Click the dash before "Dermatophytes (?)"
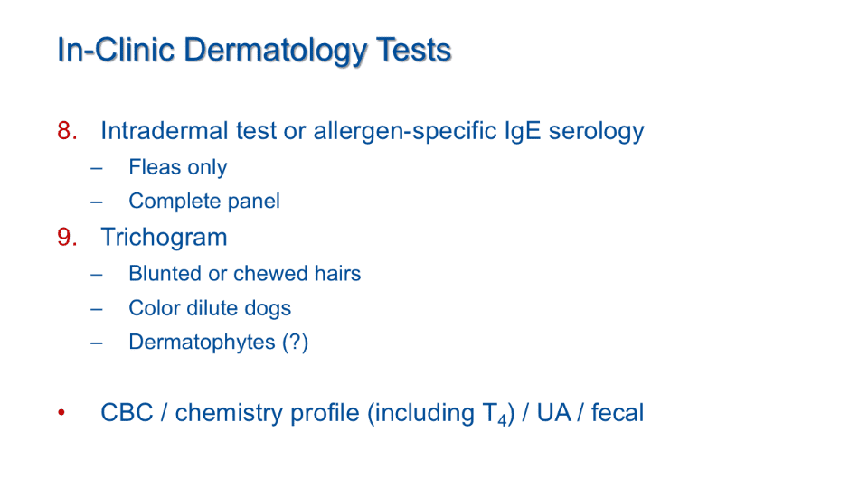Image resolution: width=868 pixels, height=488 pixels. 97,343
